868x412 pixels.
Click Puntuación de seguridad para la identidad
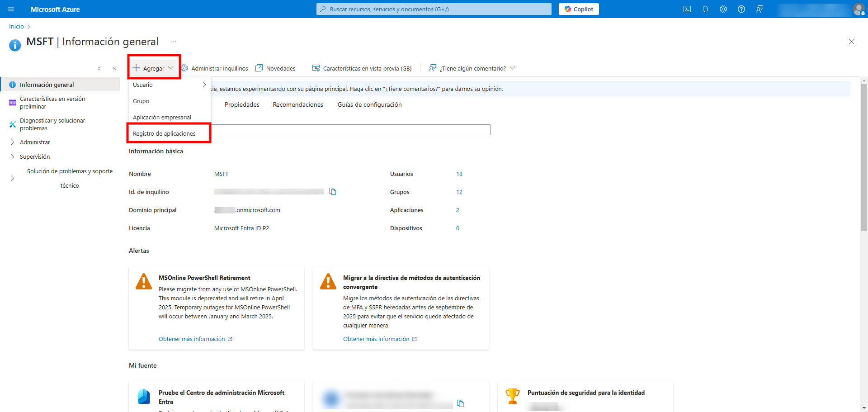586,393
